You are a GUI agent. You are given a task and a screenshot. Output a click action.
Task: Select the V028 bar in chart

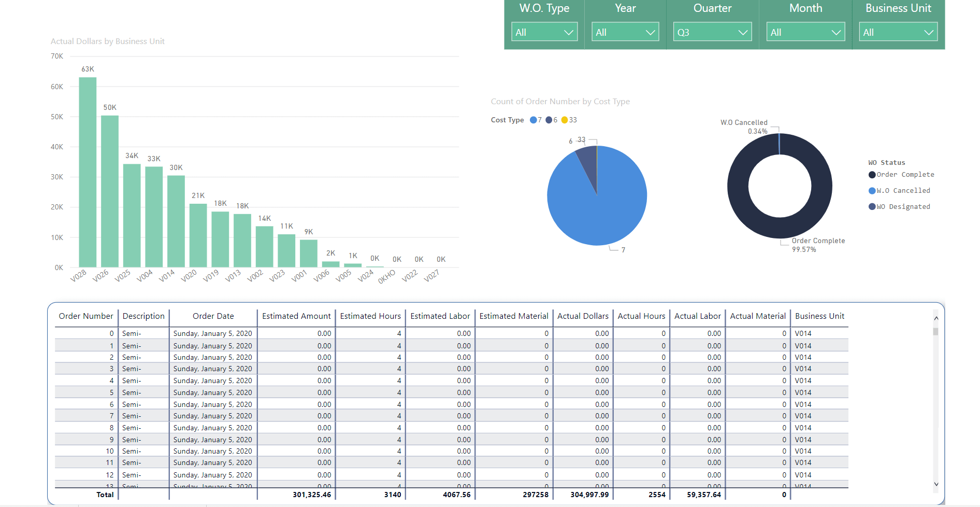click(88, 172)
